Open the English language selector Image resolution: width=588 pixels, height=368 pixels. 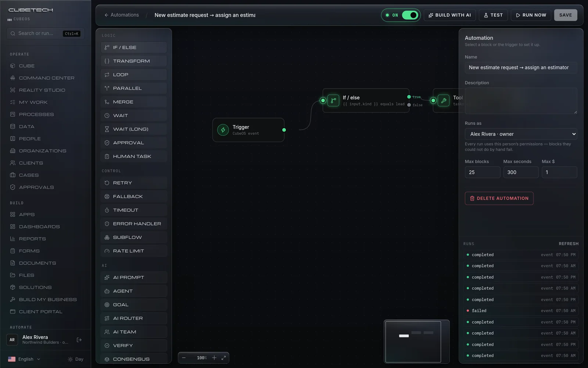24,359
